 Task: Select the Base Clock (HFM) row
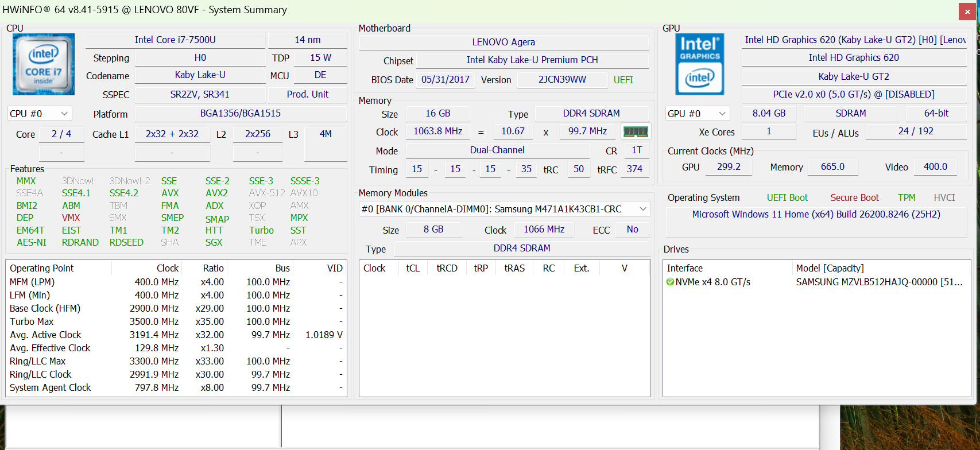click(176, 308)
